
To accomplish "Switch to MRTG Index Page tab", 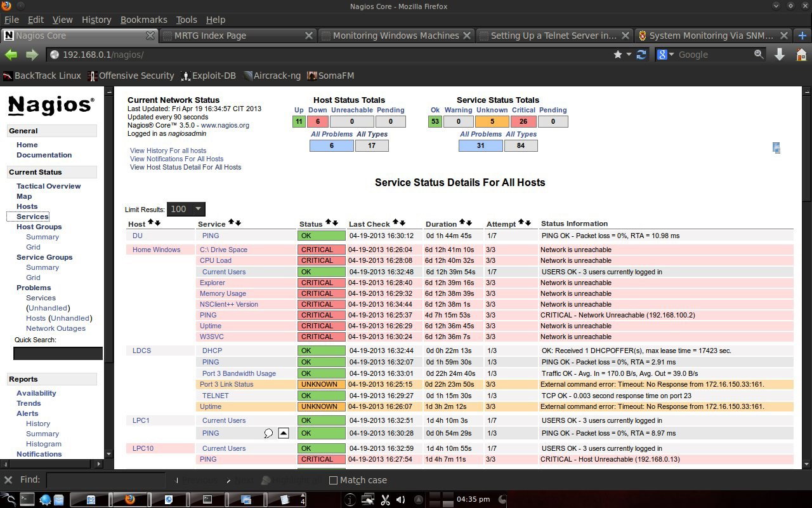I will (237, 36).
